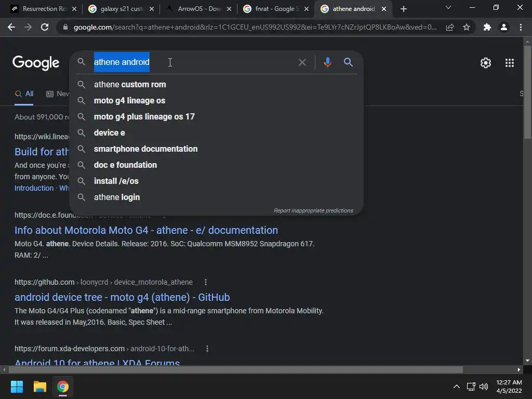The width and height of the screenshot is (532, 399).
Task: Choose suggestion device e
Action: point(216,132)
